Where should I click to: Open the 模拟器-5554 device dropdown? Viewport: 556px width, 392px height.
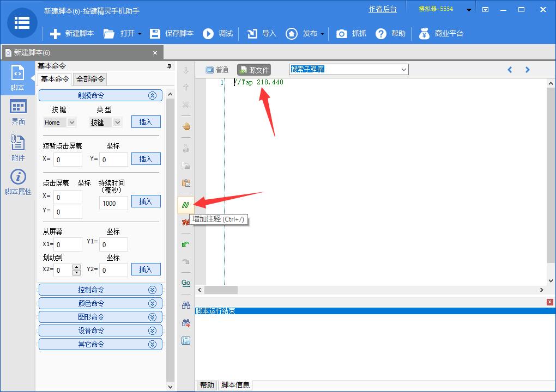pyautogui.click(x=469, y=10)
